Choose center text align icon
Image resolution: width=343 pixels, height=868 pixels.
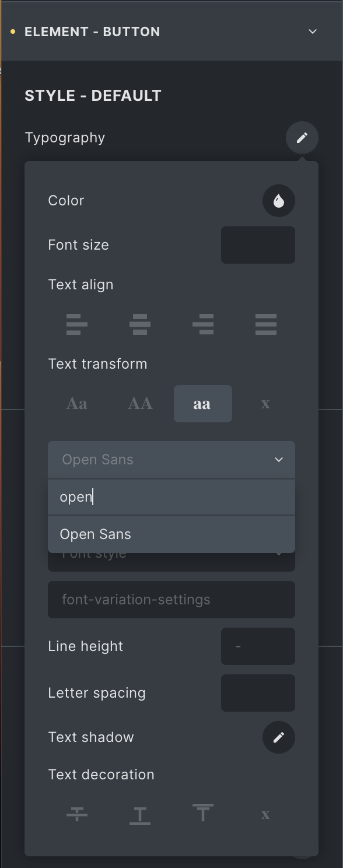coord(140,324)
